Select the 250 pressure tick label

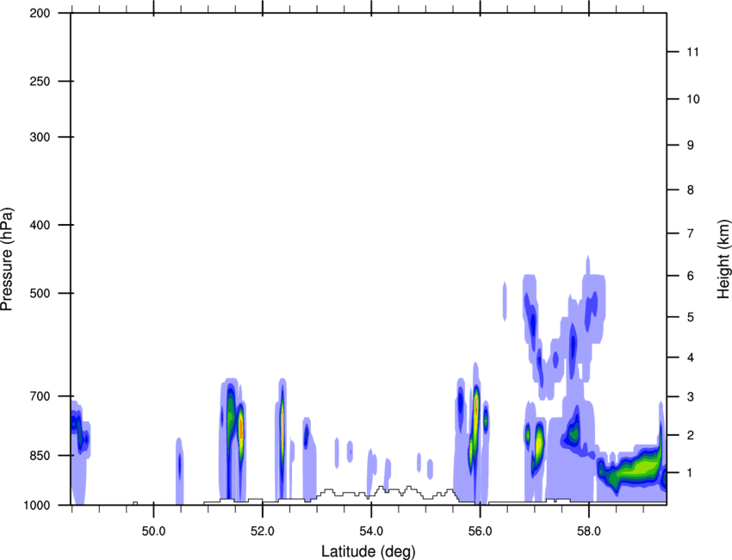coord(40,81)
